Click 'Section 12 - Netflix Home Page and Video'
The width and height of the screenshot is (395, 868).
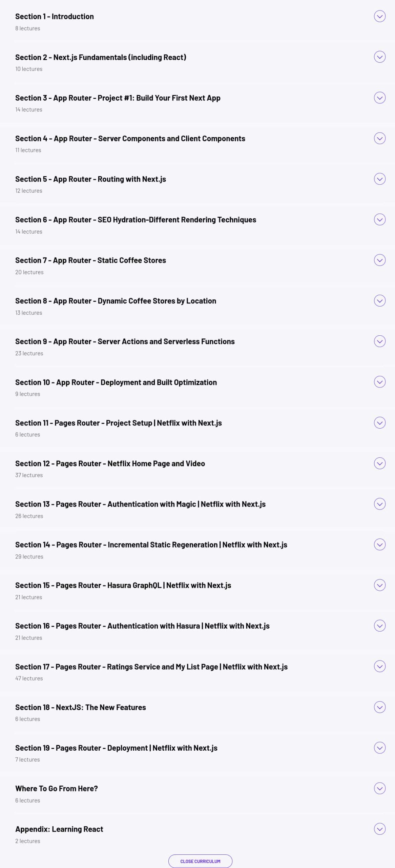(110, 463)
